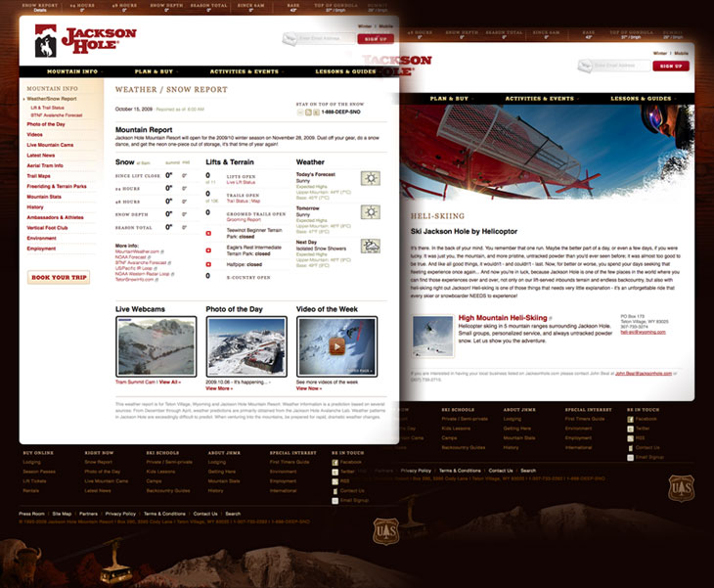Select Mobile on the Heli-Skiing page header

[x=681, y=53]
